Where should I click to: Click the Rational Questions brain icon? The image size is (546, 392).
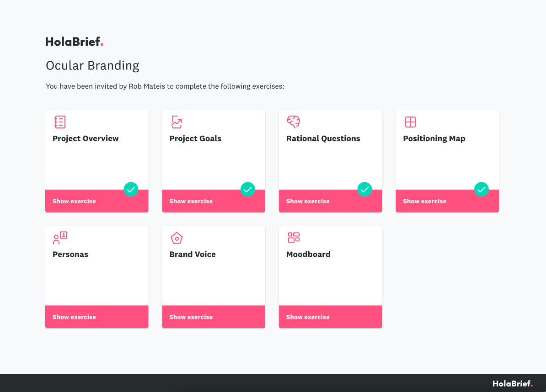click(x=294, y=122)
